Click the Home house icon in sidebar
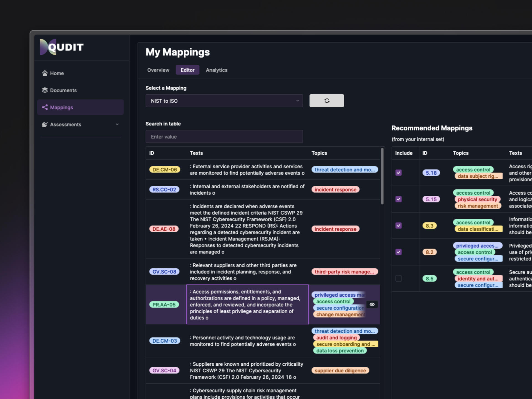532x399 pixels. click(x=45, y=73)
